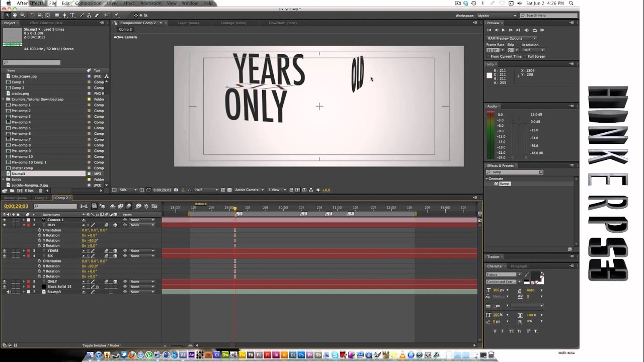Screen dimensions: 644x362
Task: Toggle the Black Solid 15 fx switch
Action: [x=98, y=287]
